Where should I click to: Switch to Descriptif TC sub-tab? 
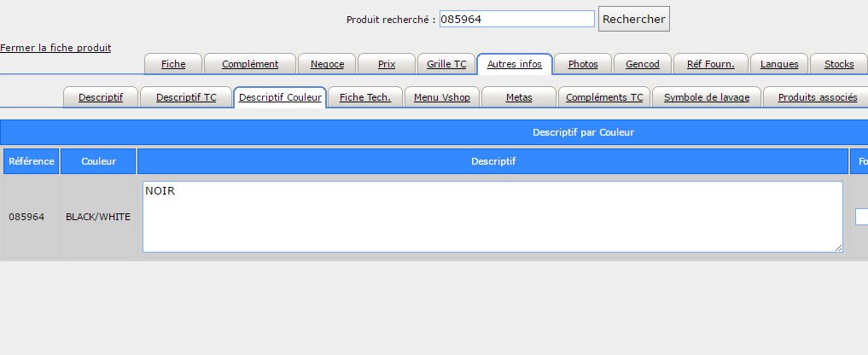(x=186, y=97)
